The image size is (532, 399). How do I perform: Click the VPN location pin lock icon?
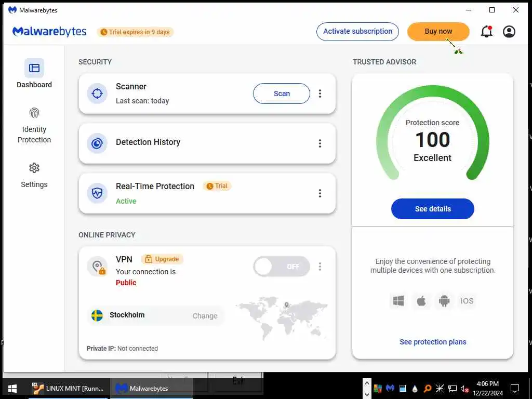tap(97, 267)
